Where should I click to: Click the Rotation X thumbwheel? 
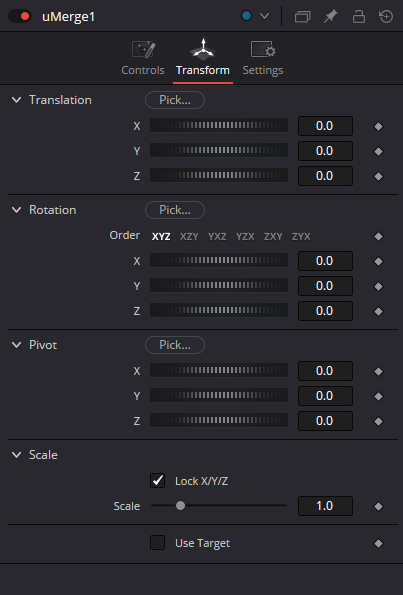pyautogui.click(x=219, y=260)
